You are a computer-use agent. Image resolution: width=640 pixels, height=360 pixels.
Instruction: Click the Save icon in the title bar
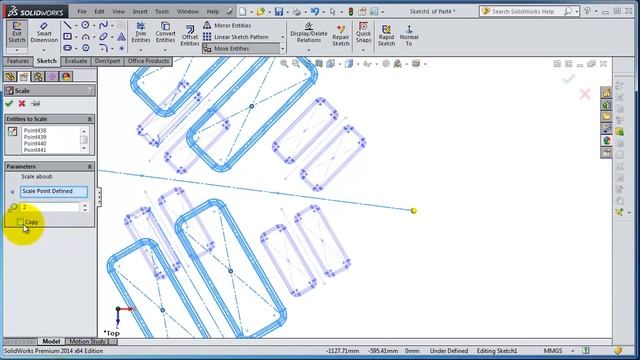click(279, 11)
